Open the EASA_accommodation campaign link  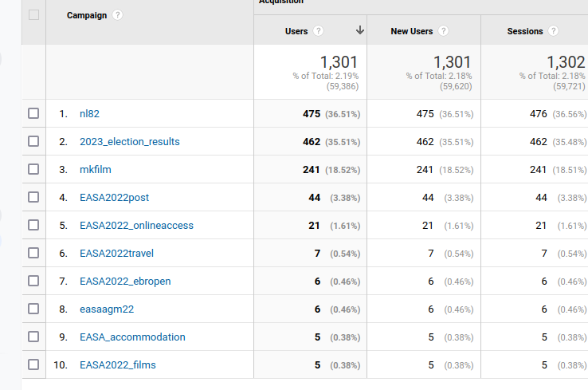(x=132, y=337)
